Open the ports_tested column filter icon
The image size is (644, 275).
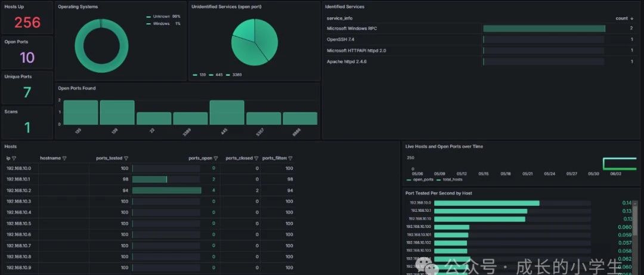point(126,158)
